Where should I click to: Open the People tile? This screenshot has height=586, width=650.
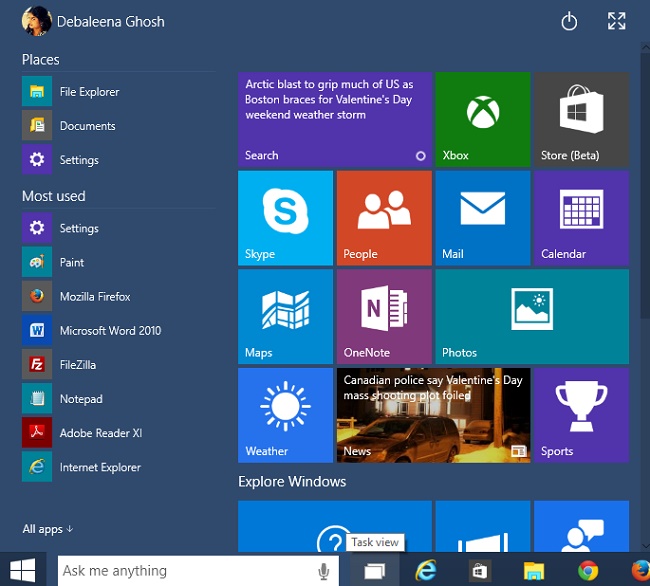(x=384, y=218)
